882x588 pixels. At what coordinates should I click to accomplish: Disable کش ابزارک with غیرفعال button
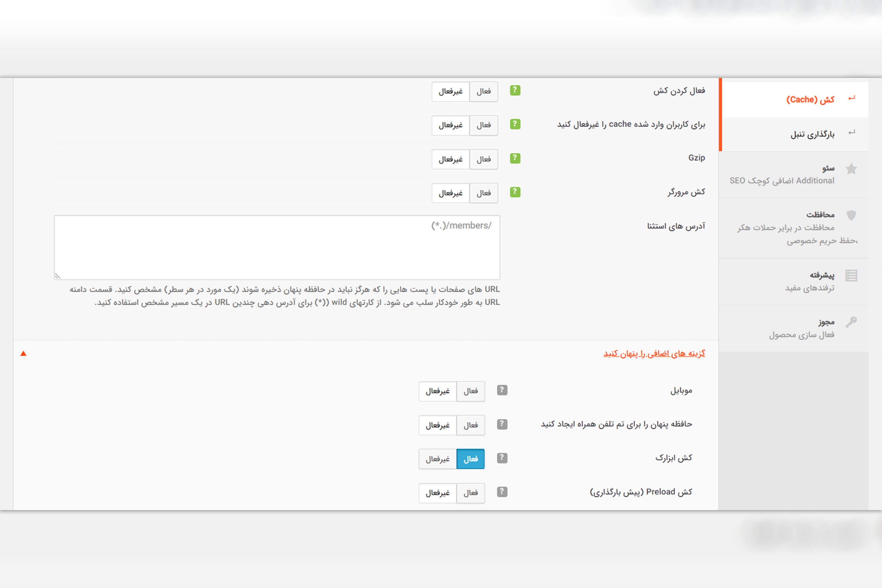pyautogui.click(x=437, y=459)
